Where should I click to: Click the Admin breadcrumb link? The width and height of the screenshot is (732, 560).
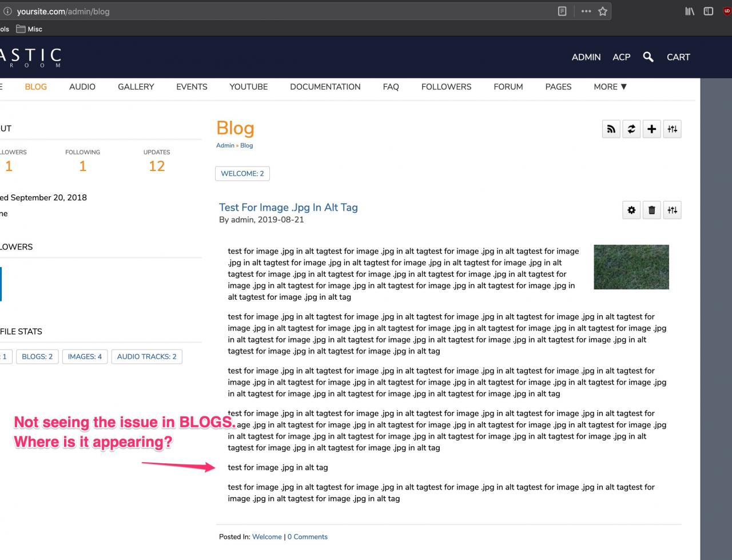tap(225, 145)
